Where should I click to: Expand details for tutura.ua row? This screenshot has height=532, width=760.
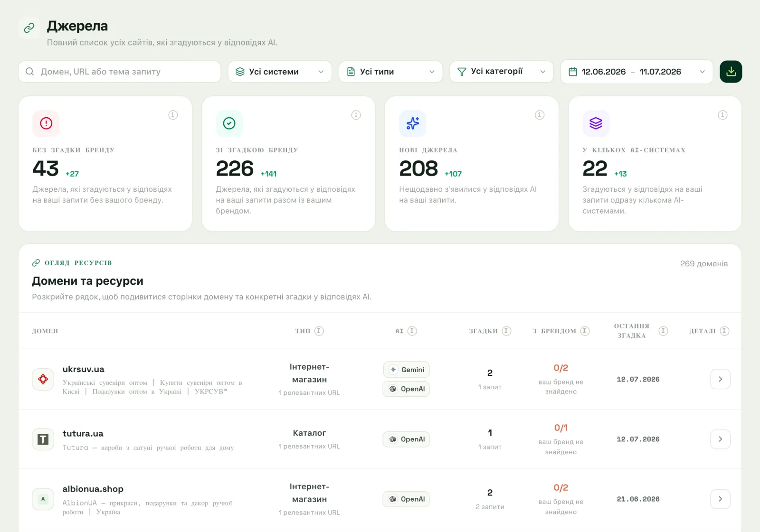[x=721, y=439]
